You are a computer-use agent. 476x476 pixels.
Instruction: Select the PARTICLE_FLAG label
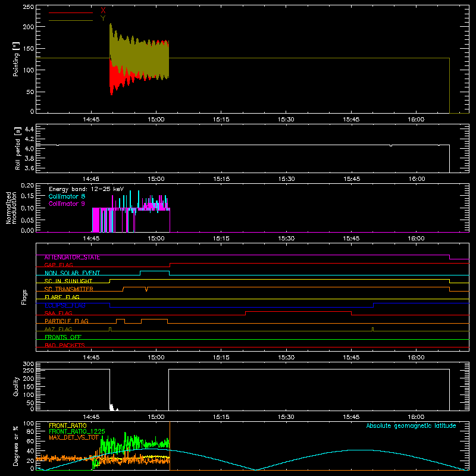[x=67, y=321]
